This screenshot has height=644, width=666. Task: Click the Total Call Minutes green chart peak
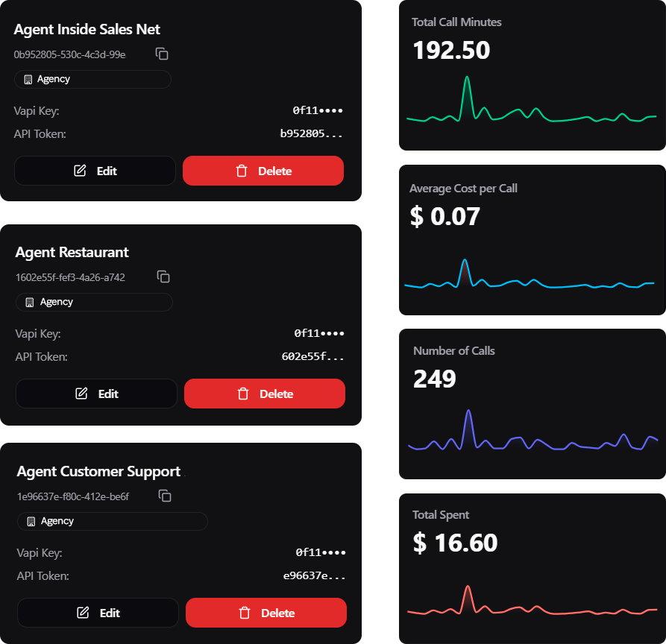click(467, 78)
